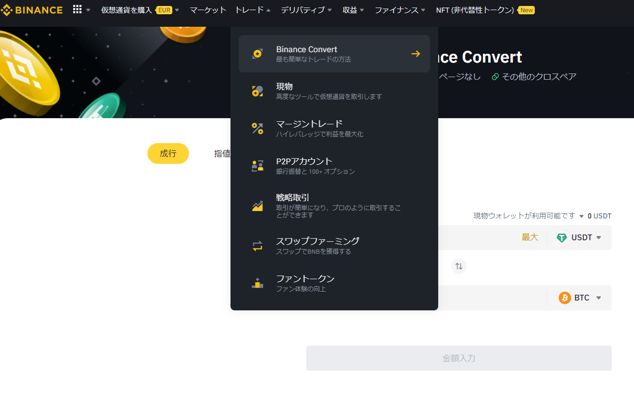This screenshot has width=634, height=399.
Task: Click the 現物 spot trading icon
Action: pyautogui.click(x=257, y=91)
